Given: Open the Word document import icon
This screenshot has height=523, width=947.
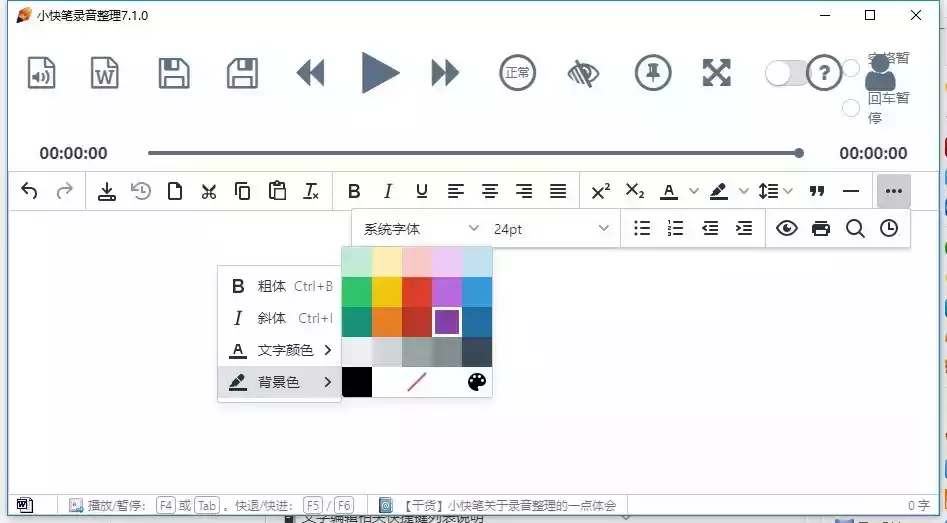Looking at the screenshot, I should click(x=104, y=73).
